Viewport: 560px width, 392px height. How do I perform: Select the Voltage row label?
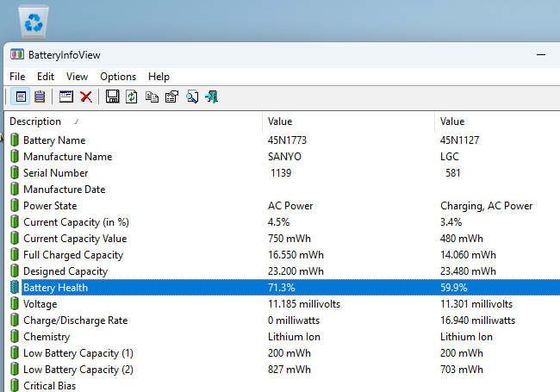pos(40,304)
